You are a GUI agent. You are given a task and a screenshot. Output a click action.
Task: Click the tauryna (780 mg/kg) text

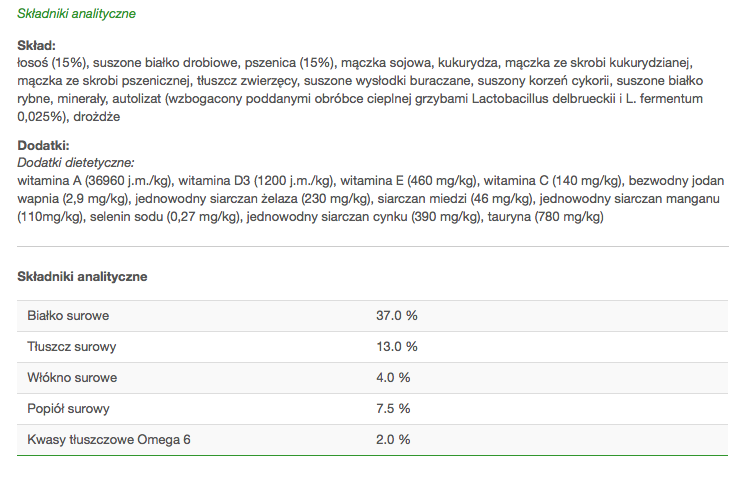pyautogui.click(x=545, y=217)
